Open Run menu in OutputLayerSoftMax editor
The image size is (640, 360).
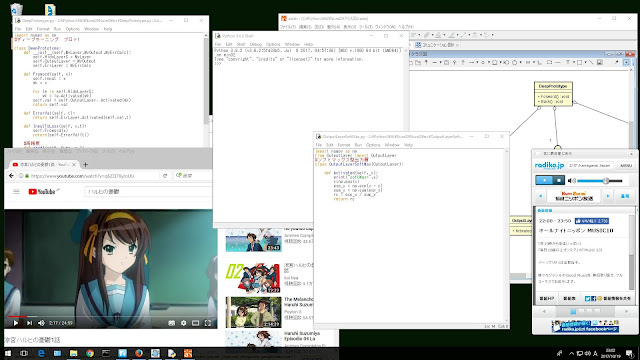pyautogui.click(x=358, y=145)
